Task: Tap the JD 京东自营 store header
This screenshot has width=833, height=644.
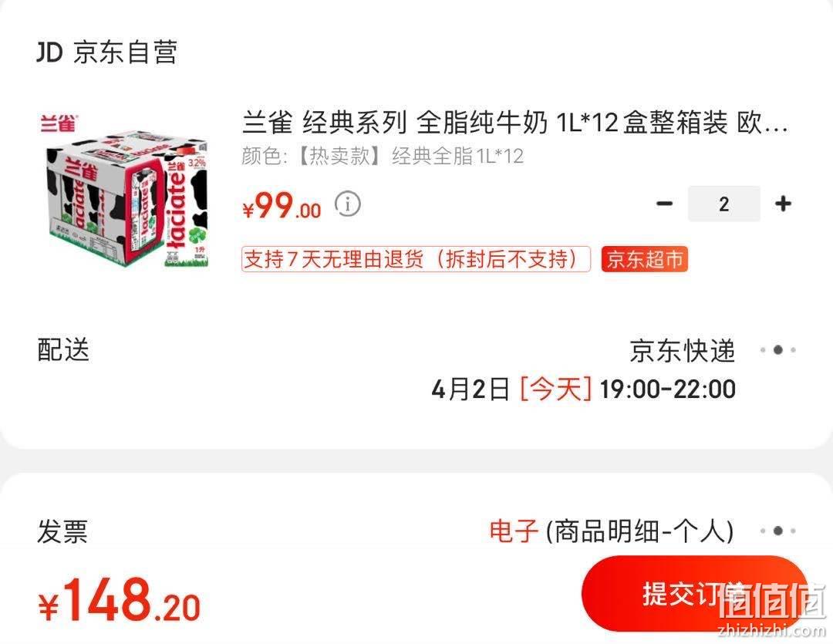Action: click(x=106, y=52)
